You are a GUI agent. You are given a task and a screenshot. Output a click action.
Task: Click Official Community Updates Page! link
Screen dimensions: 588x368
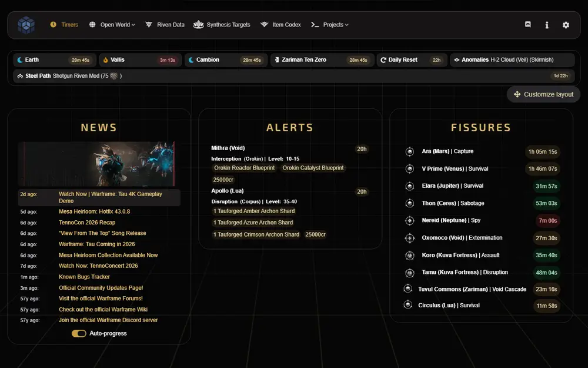(101, 288)
